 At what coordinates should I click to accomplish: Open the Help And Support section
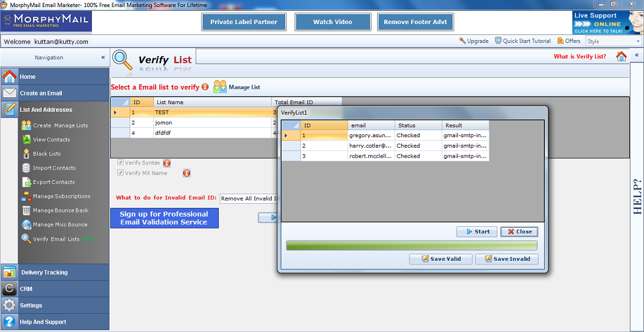[55, 322]
